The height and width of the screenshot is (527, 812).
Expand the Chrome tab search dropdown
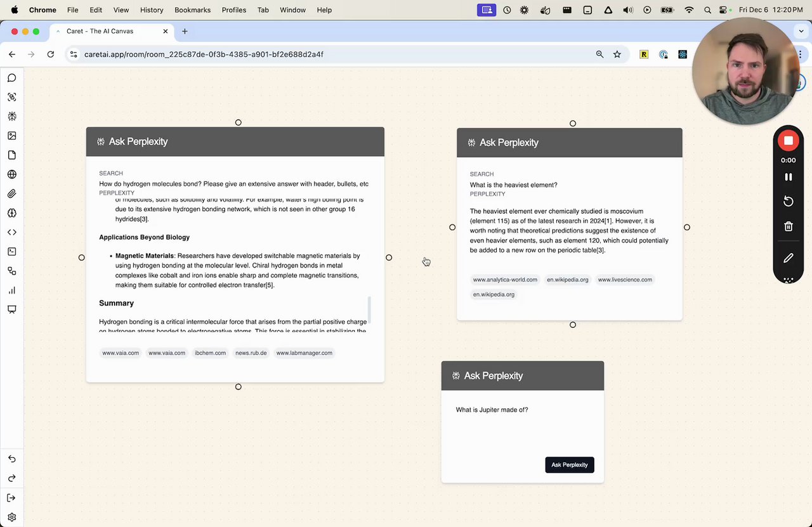[801, 31]
